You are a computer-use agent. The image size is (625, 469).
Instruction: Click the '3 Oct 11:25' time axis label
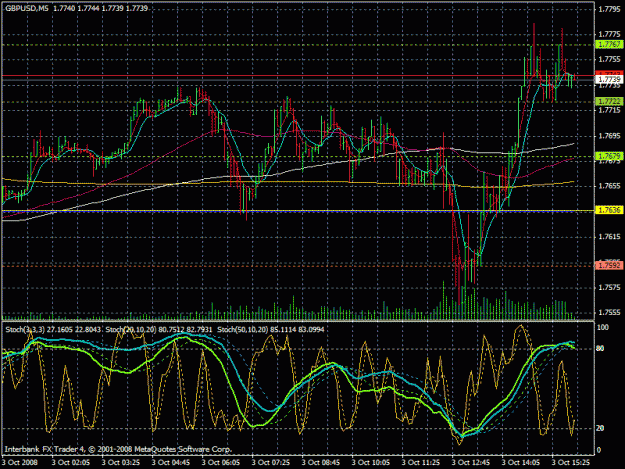point(421,463)
